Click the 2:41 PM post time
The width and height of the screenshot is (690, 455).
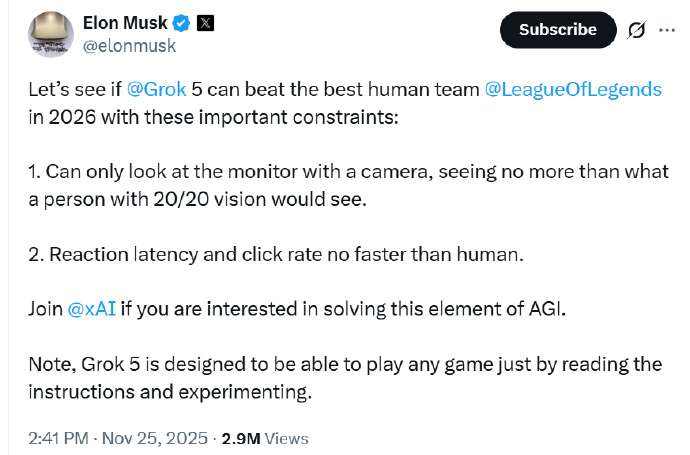[58, 438]
